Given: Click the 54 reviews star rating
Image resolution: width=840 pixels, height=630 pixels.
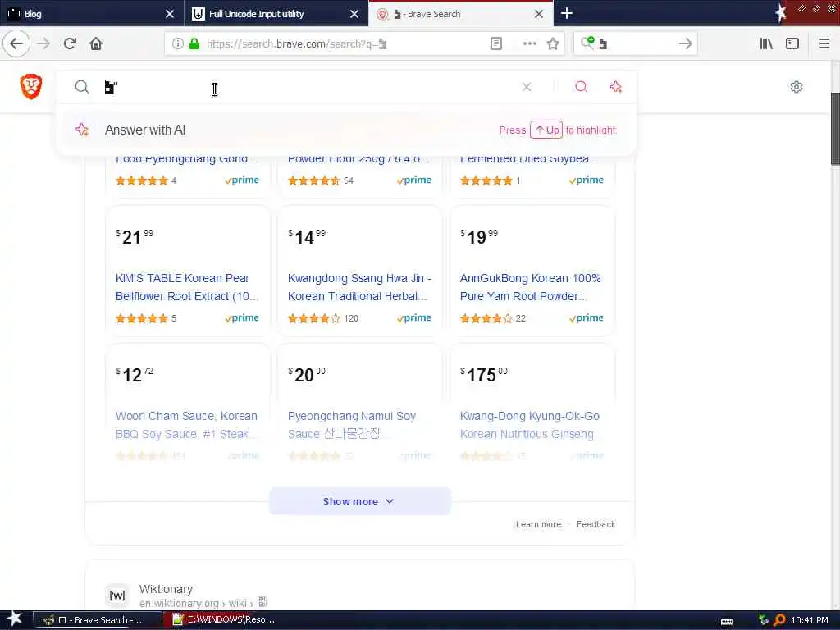Looking at the screenshot, I should (x=321, y=180).
